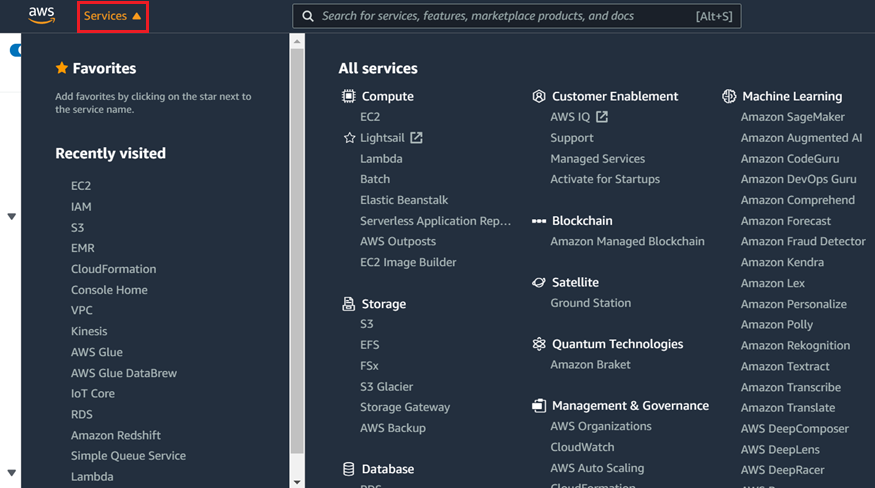Click the Database category icon
This screenshot has width=875, height=488.
tap(348, 469)
